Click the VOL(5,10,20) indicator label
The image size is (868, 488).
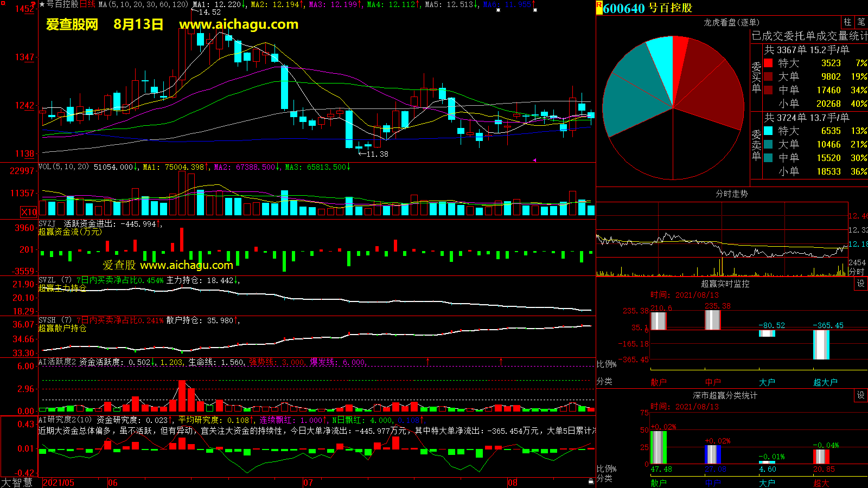pos(63,167)
